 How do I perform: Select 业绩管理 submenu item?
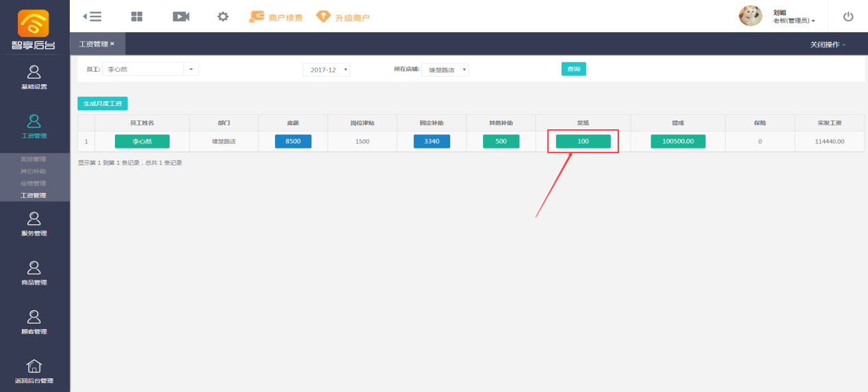34,183
